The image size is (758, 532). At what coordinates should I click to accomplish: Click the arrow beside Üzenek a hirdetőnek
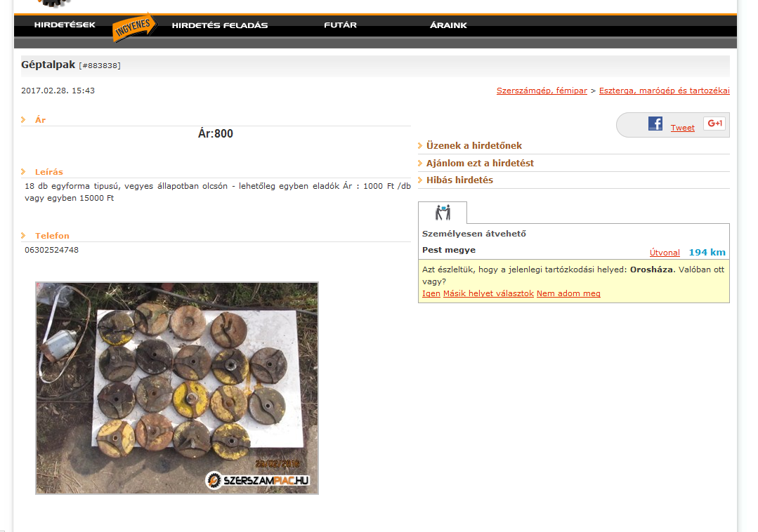[x=421, y=146]
